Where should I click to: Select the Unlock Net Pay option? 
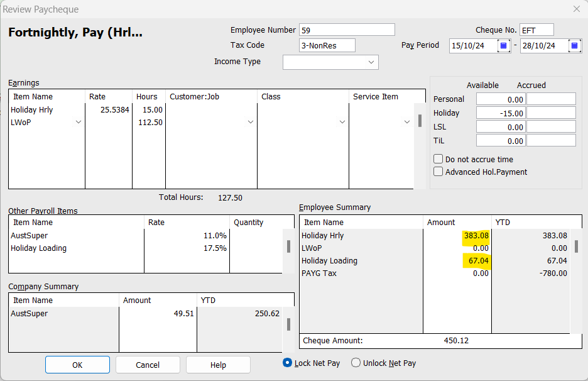point(356,363)
